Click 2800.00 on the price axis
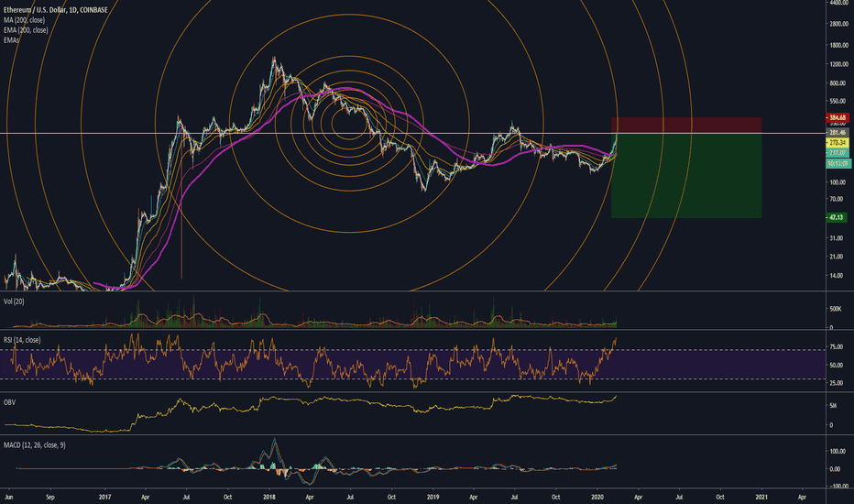 coord(838,24)
